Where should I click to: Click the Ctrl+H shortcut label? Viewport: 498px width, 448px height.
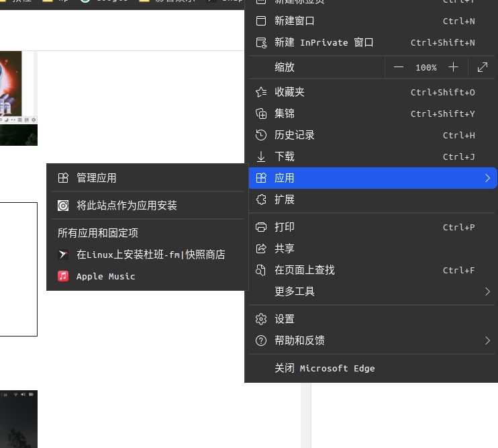pos(459,135)
